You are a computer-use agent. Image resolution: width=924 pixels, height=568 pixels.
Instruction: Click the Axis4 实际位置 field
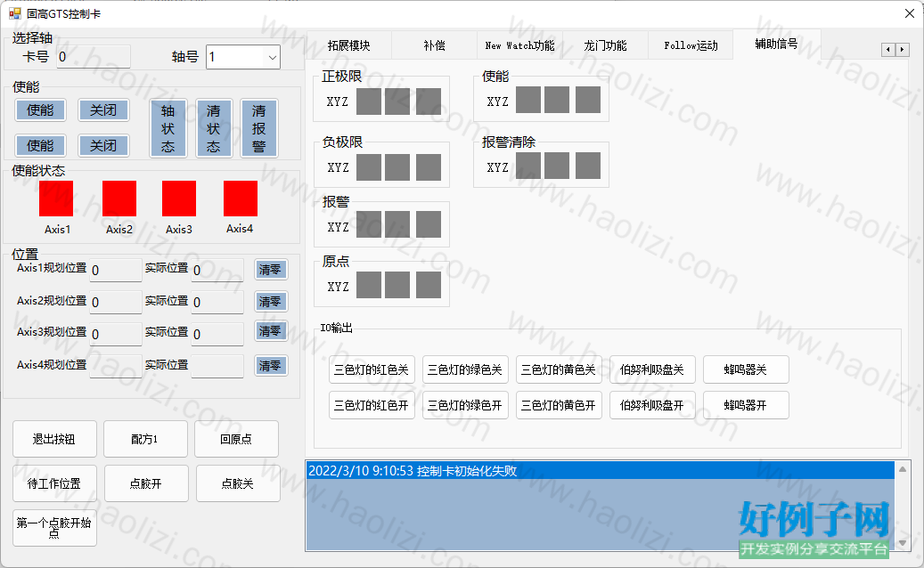tap(217, 366)
